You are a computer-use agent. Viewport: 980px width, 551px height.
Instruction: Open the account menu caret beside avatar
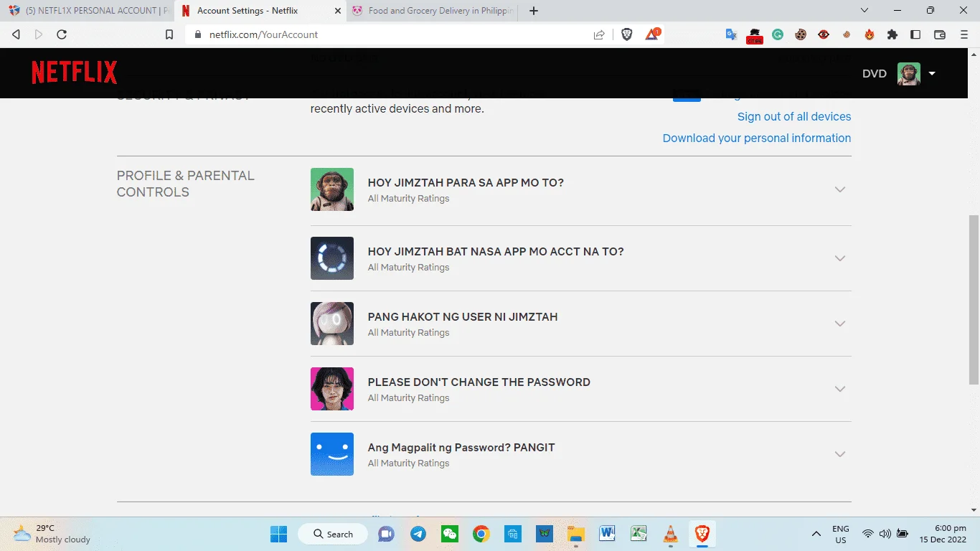click(932, 74)
